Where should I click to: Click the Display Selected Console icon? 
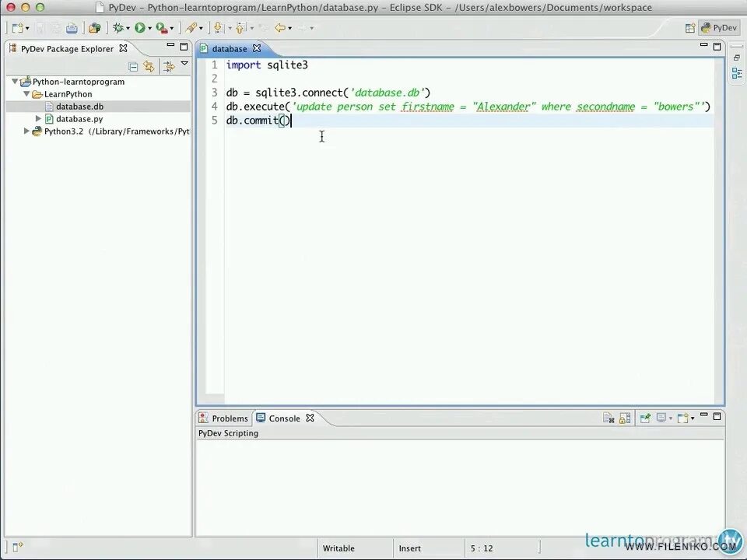point(661,418)
